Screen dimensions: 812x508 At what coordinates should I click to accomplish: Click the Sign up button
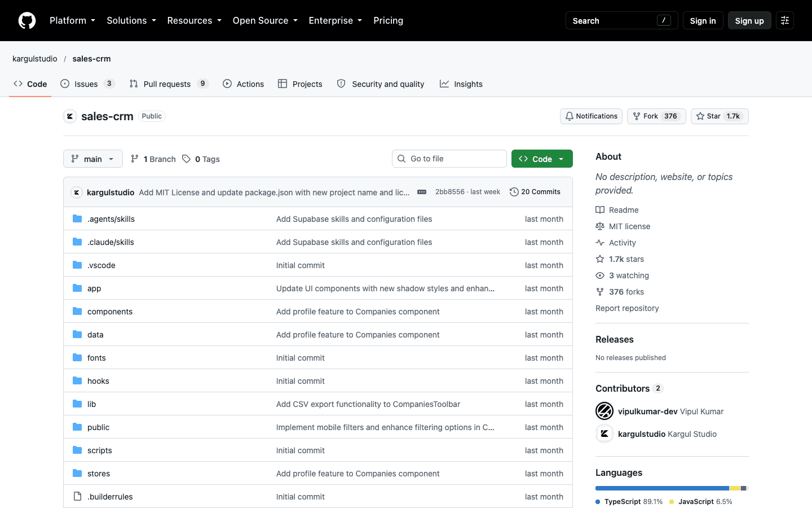(x=749, y=20)
